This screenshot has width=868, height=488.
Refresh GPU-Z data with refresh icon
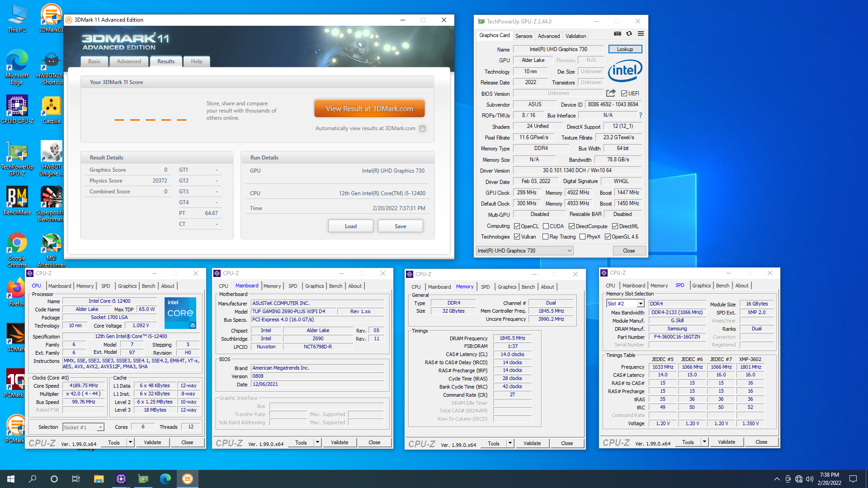pos(629,33)
